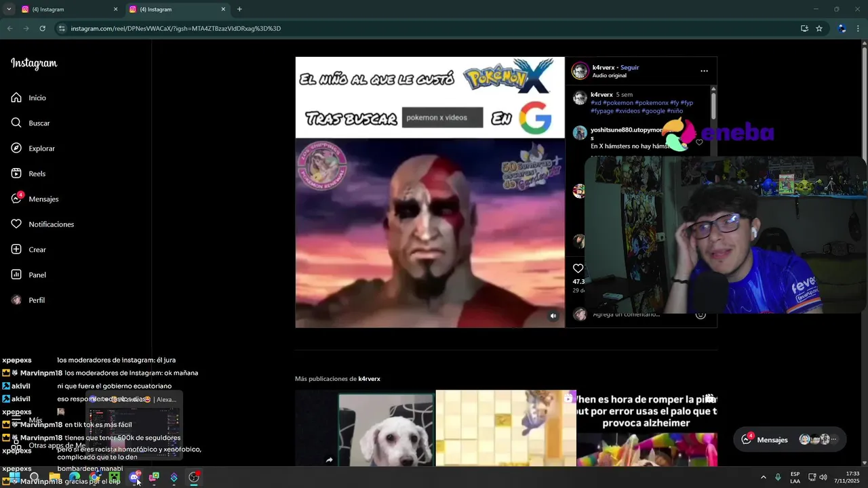
Task: View site information icon in address bar
Action: point(62,28)
